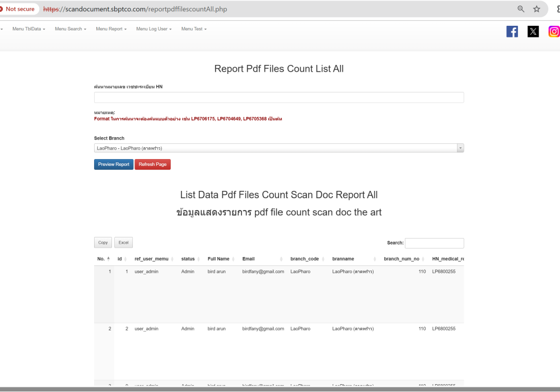560x392 pixels.
Task: Open the Select Branch dropdown
Action: 279,148
